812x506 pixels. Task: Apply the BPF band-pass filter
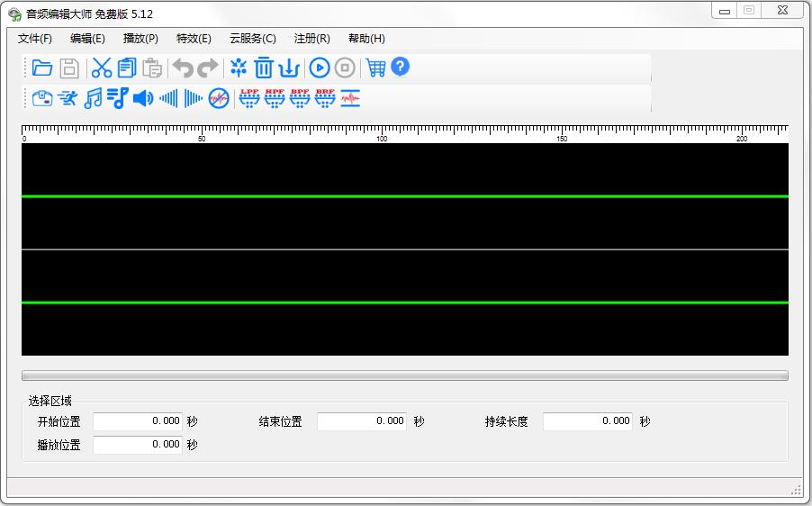tap(300, 98)
